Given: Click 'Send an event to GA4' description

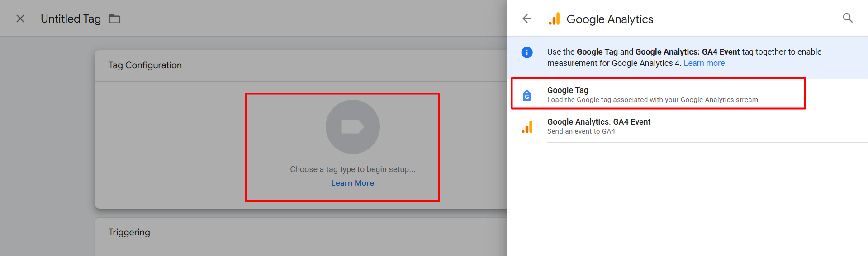Looking at the screenshot, I should tap(581, 131).
